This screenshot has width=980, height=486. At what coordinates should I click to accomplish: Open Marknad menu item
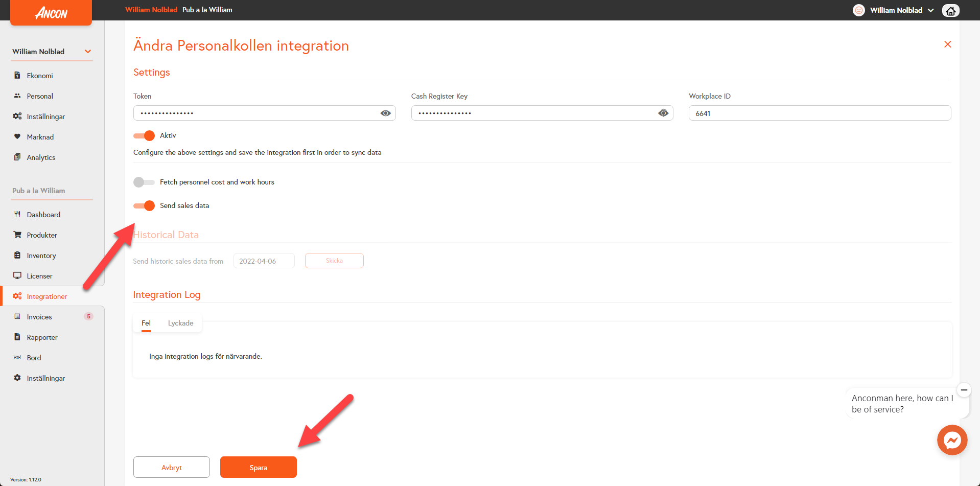pos(40,137)
